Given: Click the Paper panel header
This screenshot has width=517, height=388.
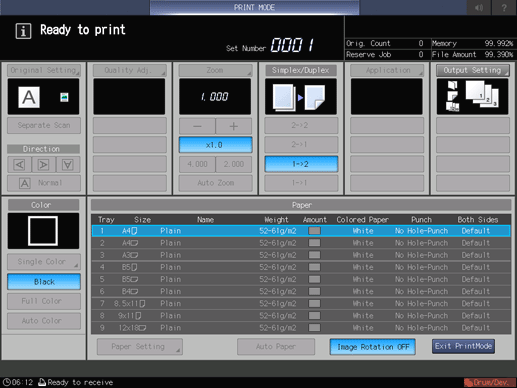Looking at the screenshot, I should pos(301,205).
